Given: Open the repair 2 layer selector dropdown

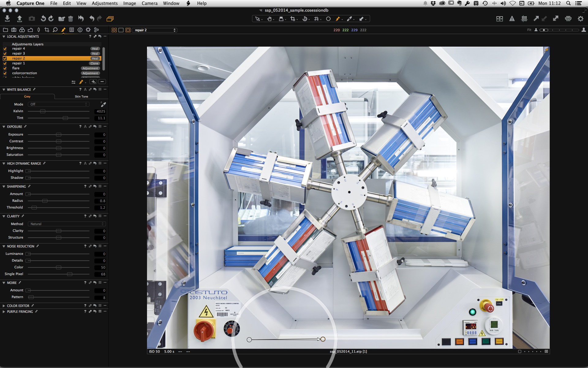Looking at the screenshot, I should pyautogui.click(x=155, y=30).
